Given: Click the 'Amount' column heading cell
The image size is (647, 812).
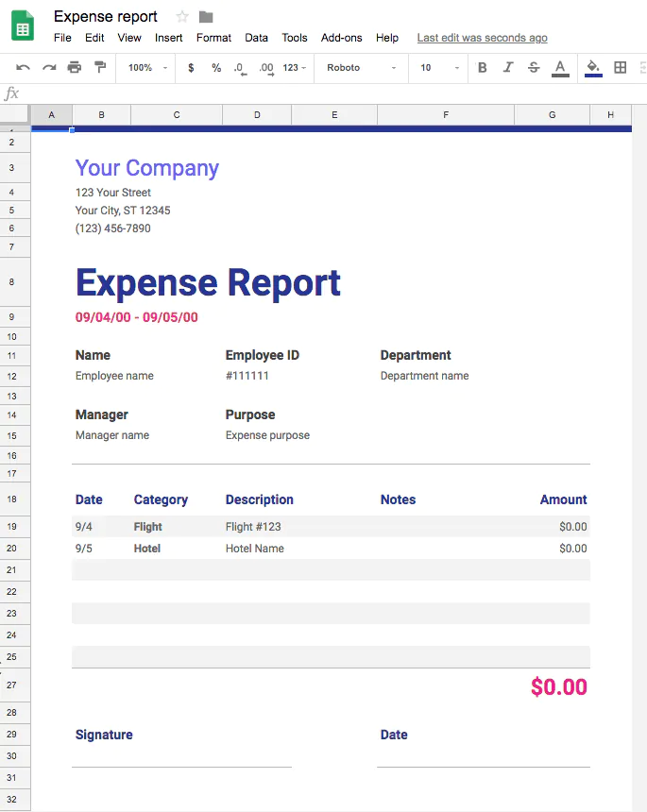Looking at the screenshot, I should point(564,499).
